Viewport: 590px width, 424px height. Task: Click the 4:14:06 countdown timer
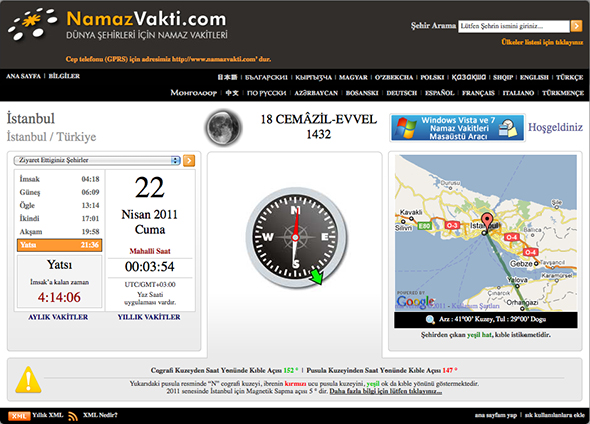tap(59, 297)
